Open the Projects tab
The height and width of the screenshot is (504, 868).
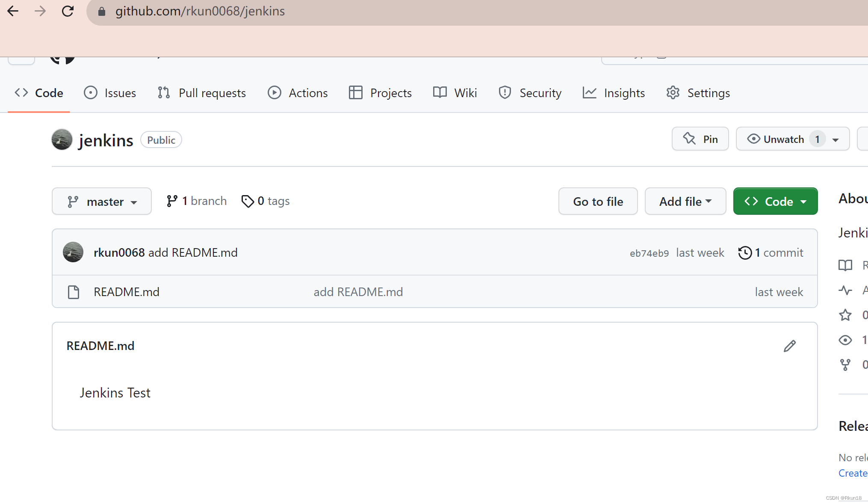[380, 93]
